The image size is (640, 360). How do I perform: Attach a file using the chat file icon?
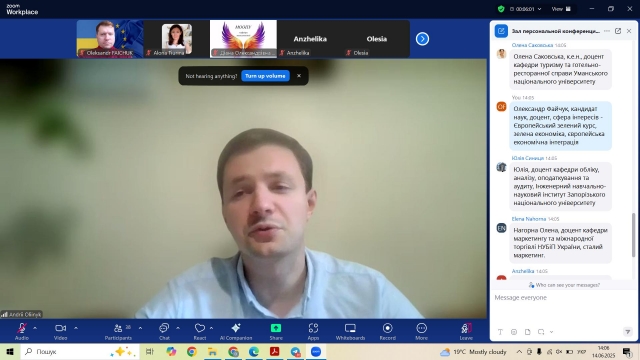527,332
